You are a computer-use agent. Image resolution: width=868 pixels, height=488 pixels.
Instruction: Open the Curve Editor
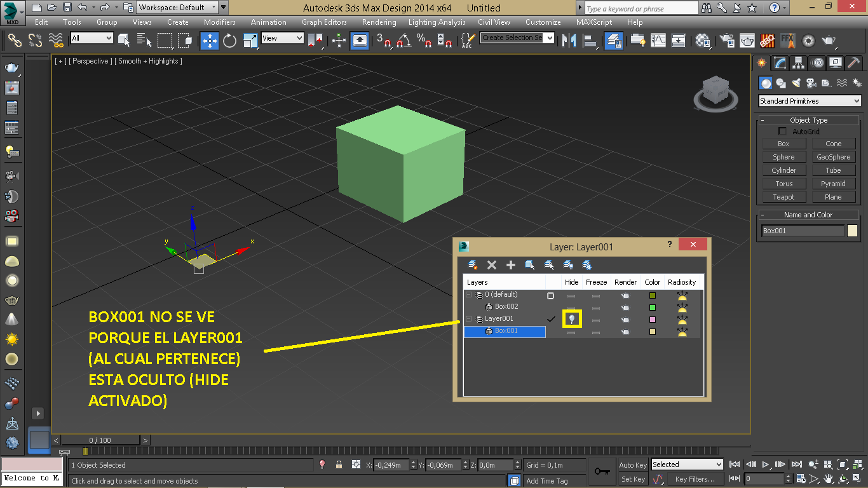tap(658, 41)
